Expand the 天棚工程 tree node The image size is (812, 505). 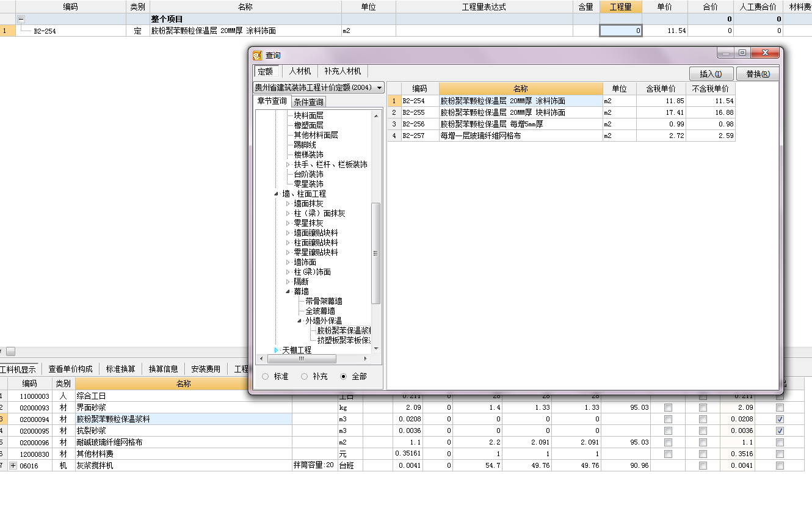click(x=277, y=351)
